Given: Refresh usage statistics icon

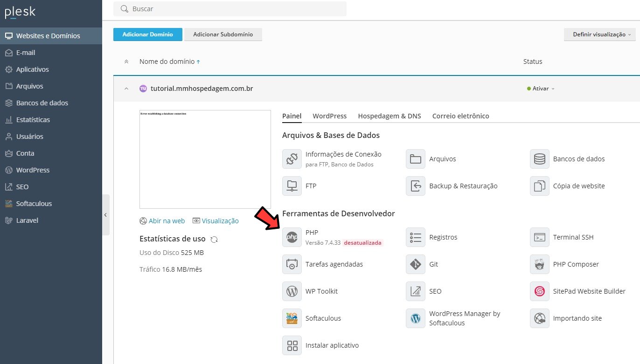Looking at the screenshot, I should pos(214,239).
